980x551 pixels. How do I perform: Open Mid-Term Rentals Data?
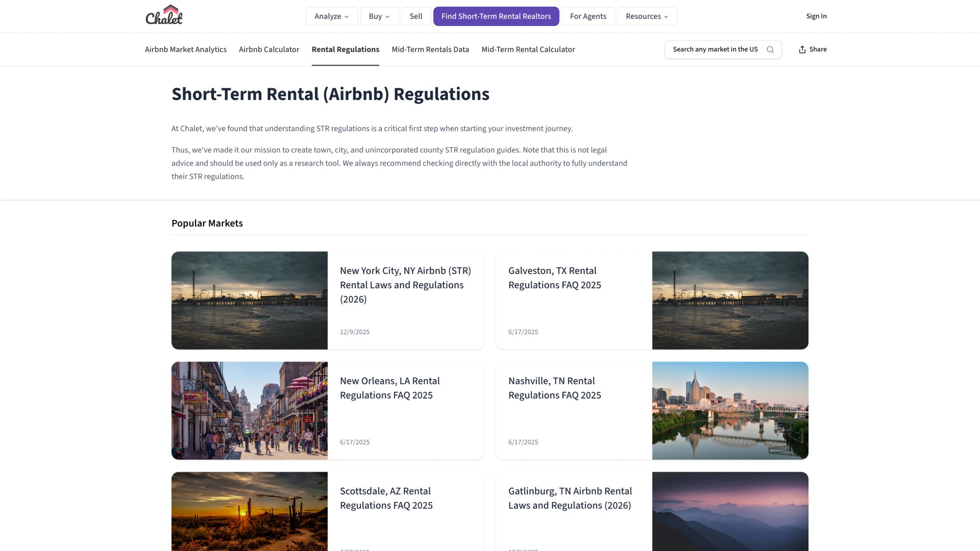430,49
